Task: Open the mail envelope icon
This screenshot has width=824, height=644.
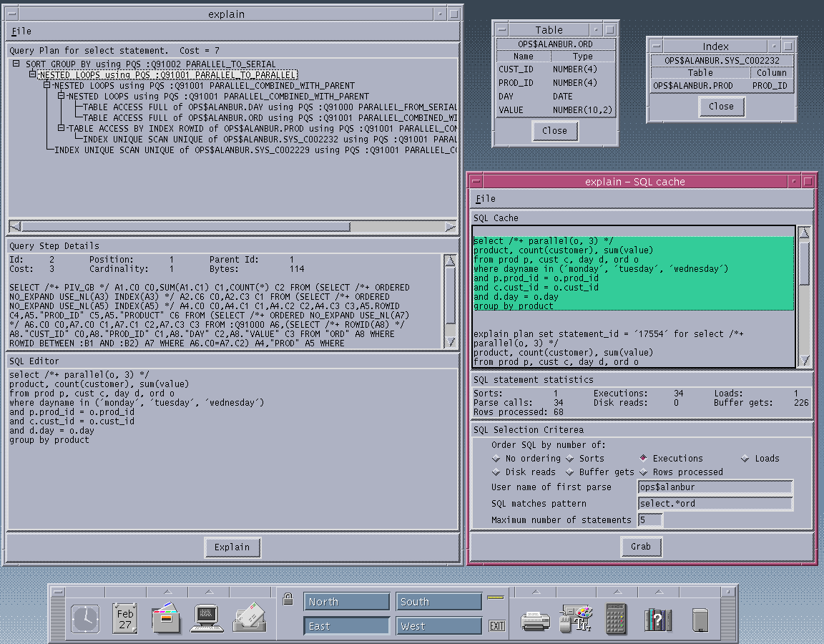Action: (248, 618)
